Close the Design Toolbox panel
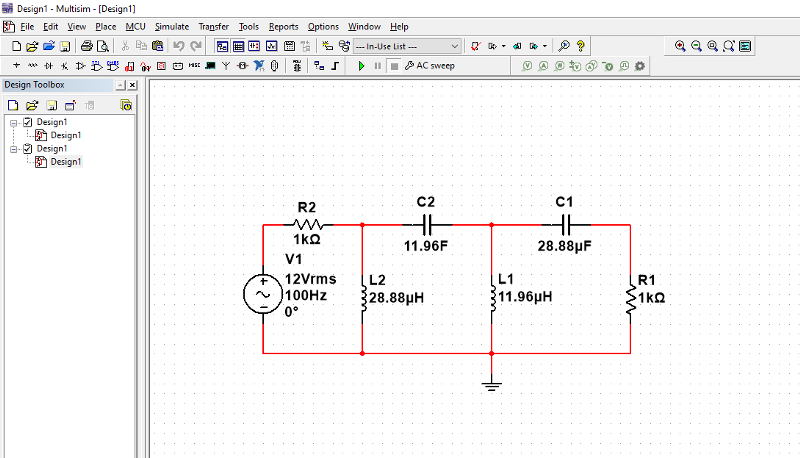 pos(133,86)
